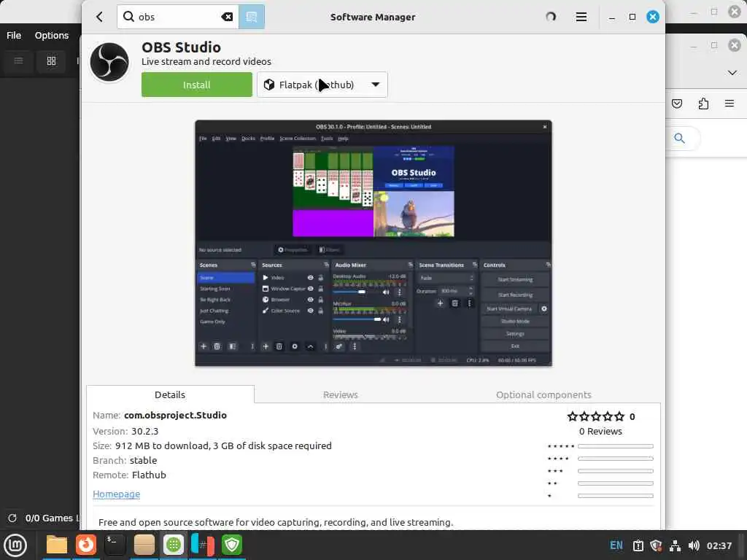The image size is (747, 560).
Task: Minimize the Software Manager window
Action: tap(612, 17)
